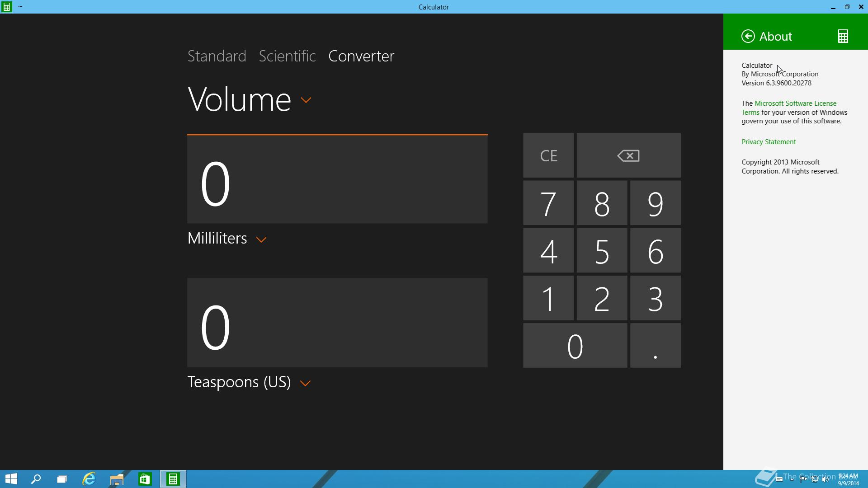The height and width of the screenshot is (488, 868).
Task: Go back from the About panel
Action: [x=748, y=36]
